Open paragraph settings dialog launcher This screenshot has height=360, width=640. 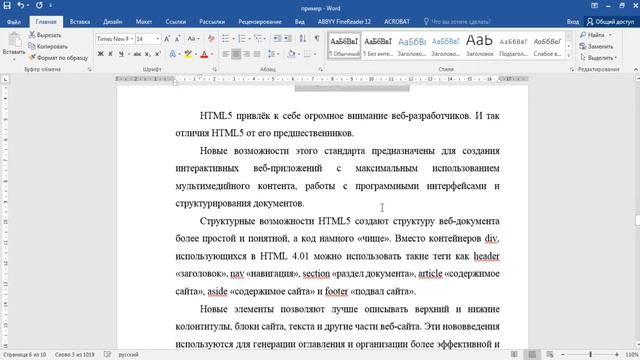320,69
